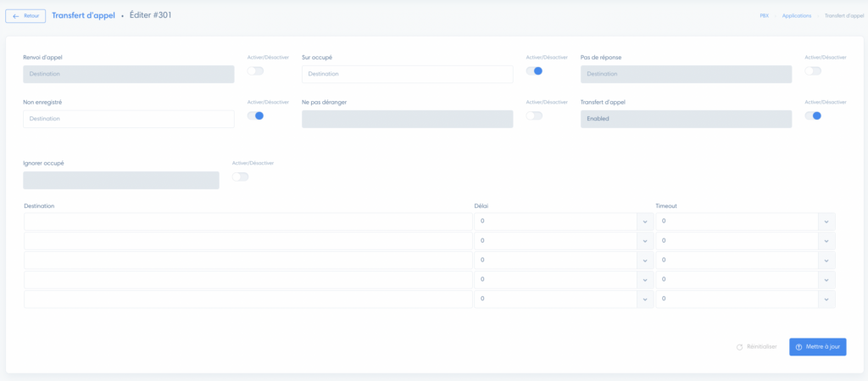This screenshot has height=381, width=868.
Task: Expand the third row Délai dropdown
Action: (x=645, y=261)
